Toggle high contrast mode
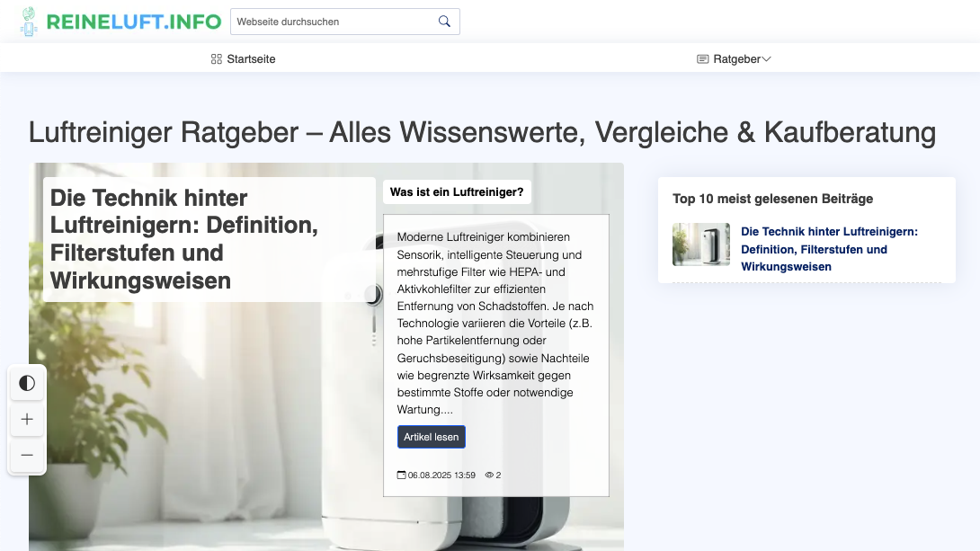 (27, 384)
